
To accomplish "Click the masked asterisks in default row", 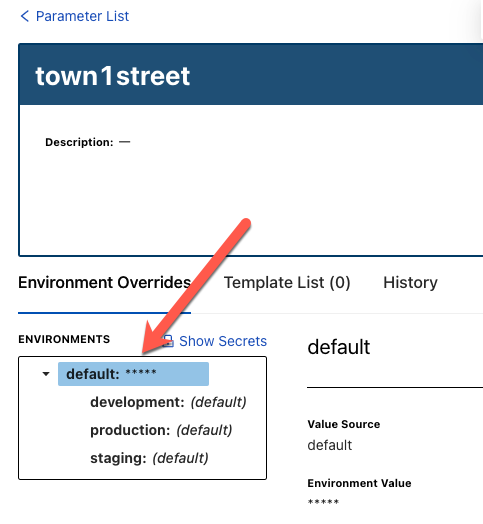I will coord(141,373).
